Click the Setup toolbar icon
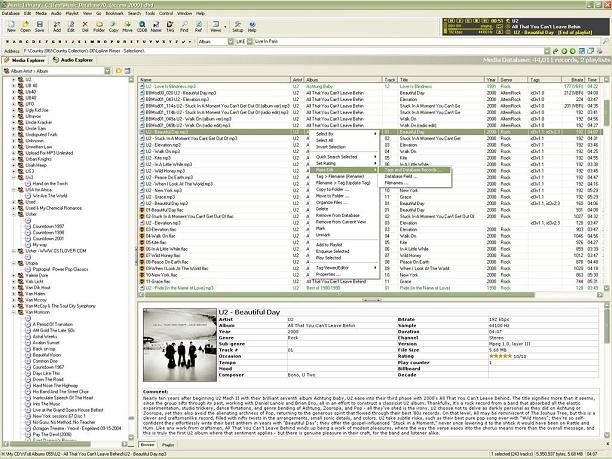612x459 pixels. [237, 25]
